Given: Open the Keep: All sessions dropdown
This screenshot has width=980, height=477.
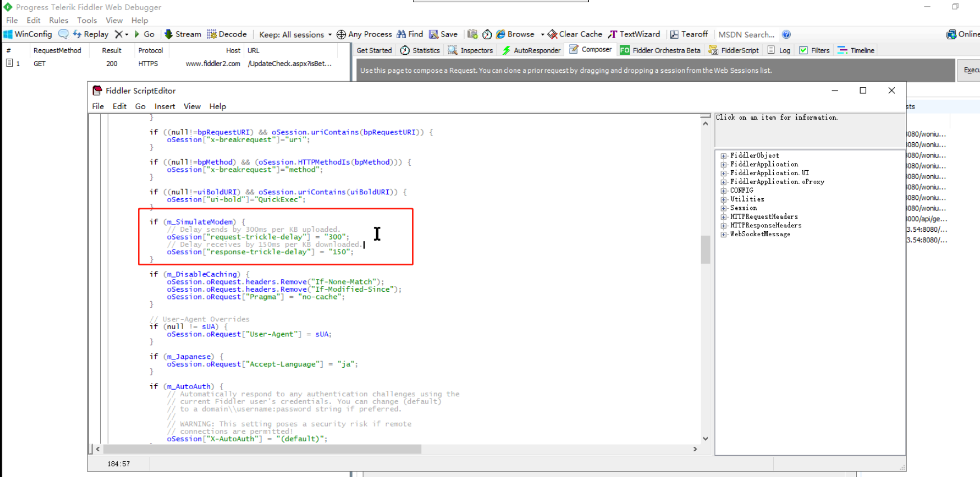Looking at the screenshot, I should tap(296, 34).
